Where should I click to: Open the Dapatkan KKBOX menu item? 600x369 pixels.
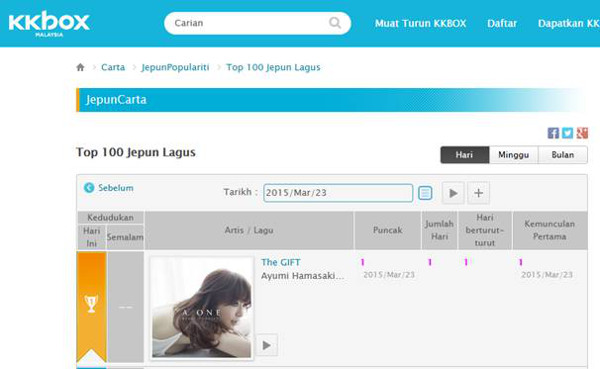[x=569, y=23]
